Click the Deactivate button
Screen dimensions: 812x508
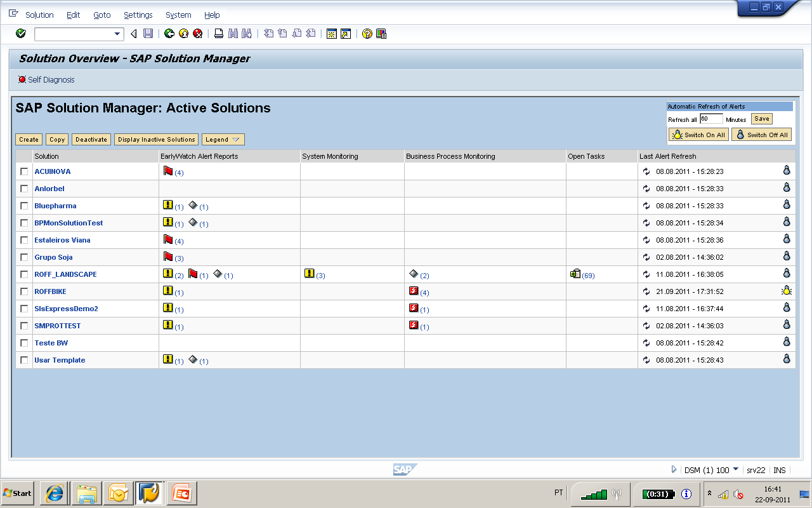91,139
